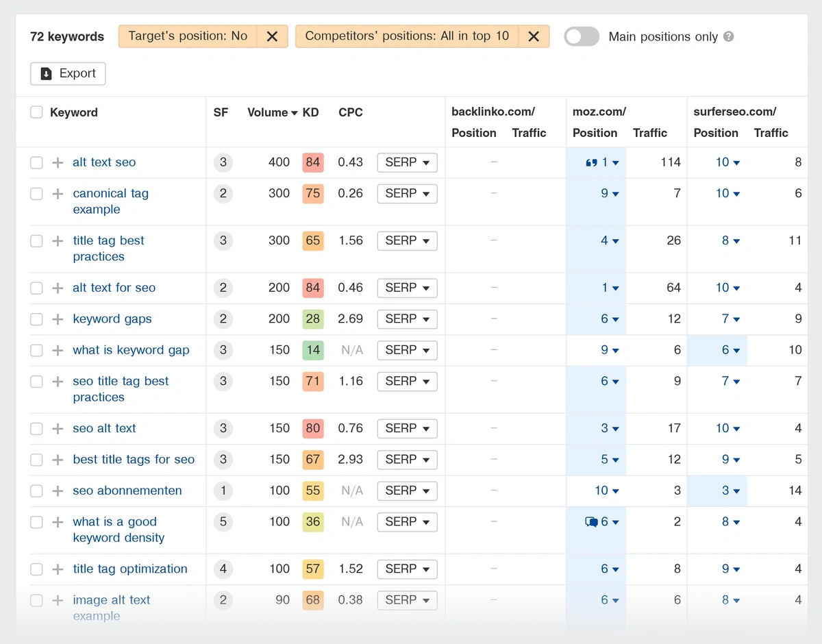The height and width of the screenshot is (644, 822).
Task: Click the featured snippet quote icon in alt text seo row
Action: [x=592, y=163]
